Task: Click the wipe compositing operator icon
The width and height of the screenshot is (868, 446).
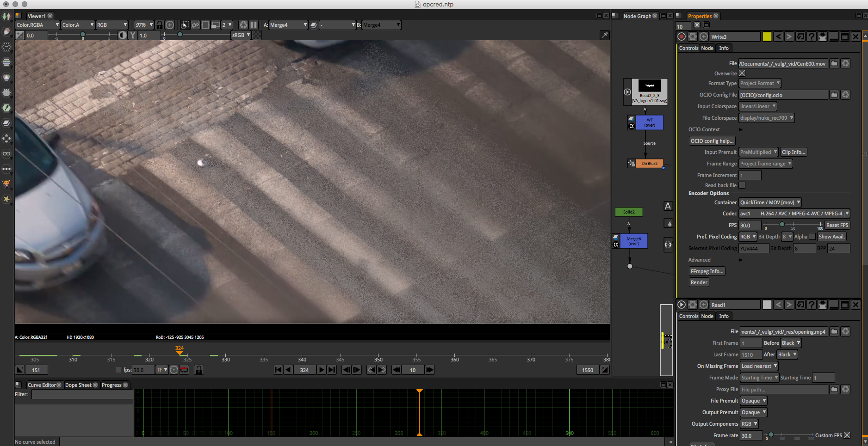Action: point(314,25)
